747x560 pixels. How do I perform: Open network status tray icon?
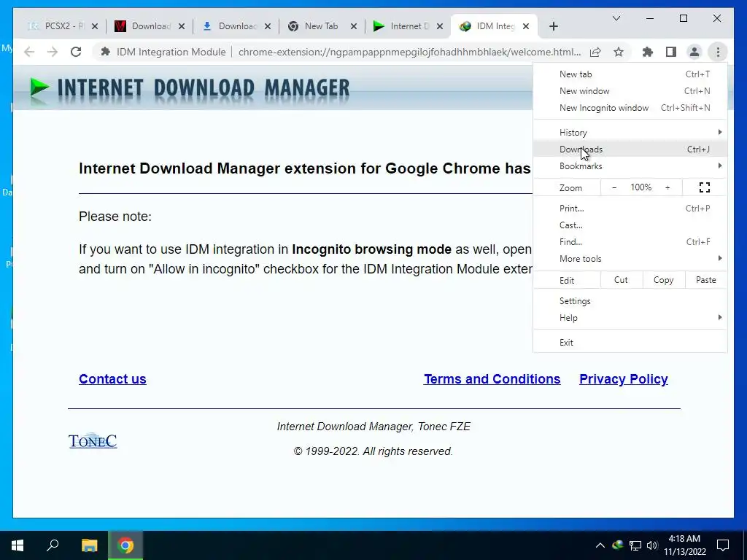pos(635,545)
